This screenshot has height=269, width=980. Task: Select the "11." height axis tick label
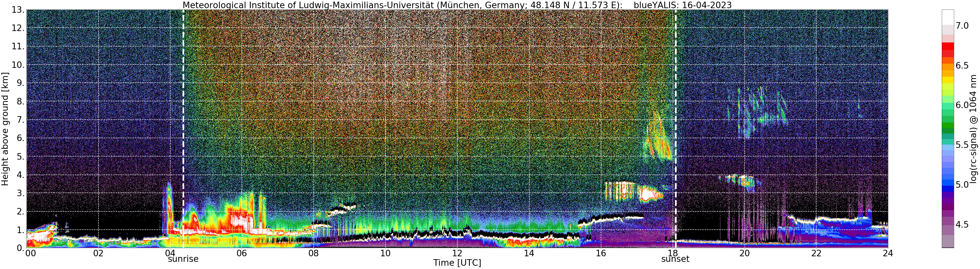pos(18,46)
